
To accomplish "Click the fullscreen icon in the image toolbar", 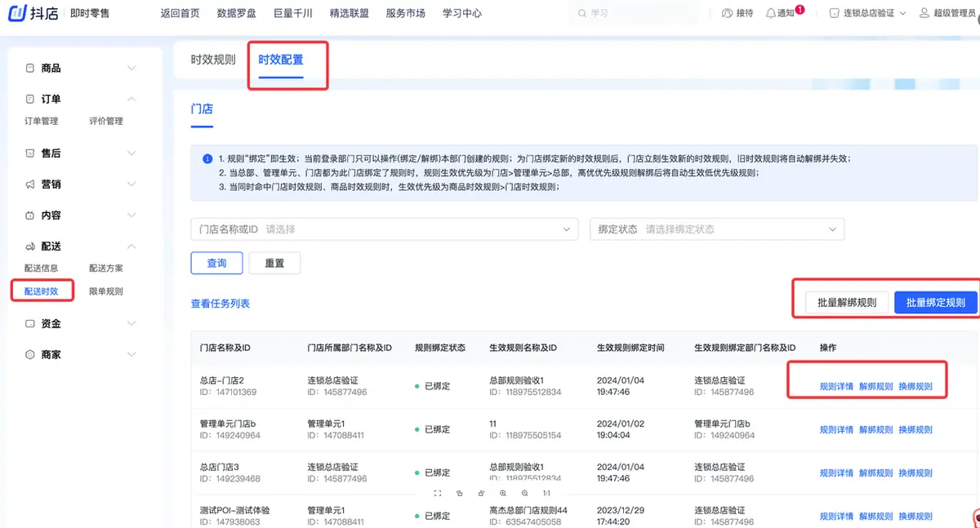I will click(438, 493).
